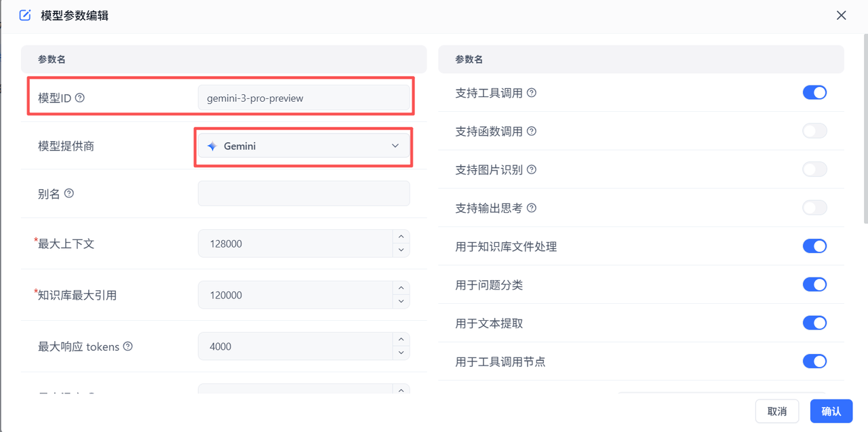Click the 确认 button
The height and width of the screenshot is (432, 868).
point(831,411)
